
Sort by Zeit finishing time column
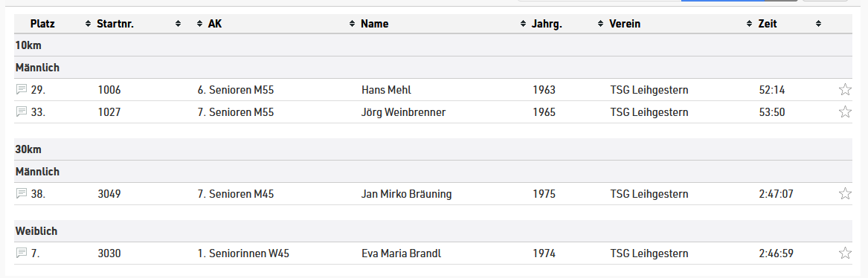768,24
